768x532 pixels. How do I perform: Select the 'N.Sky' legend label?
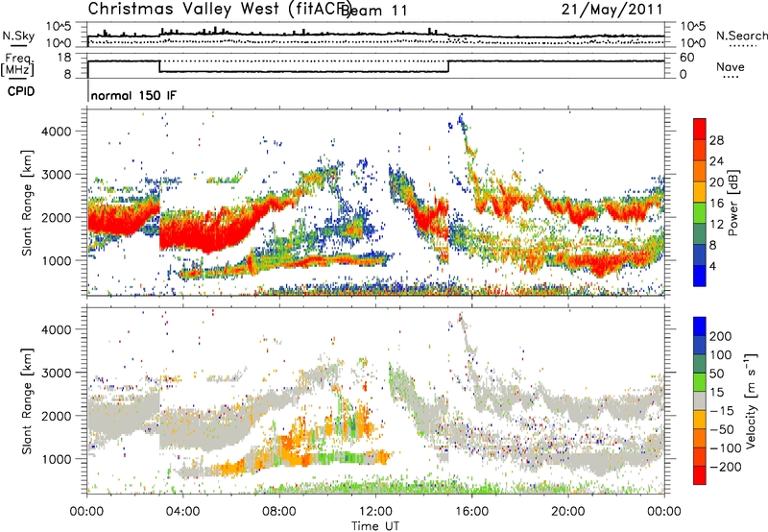[x=18, y=36]
